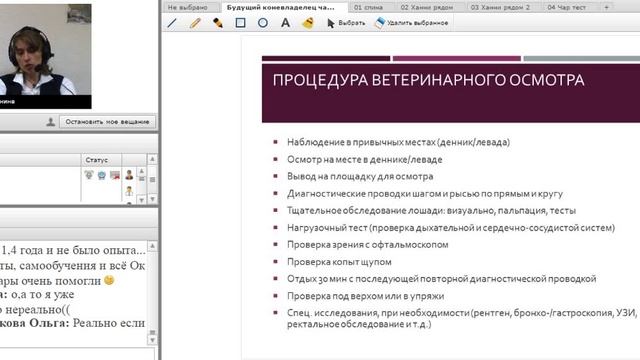The image size is (640, 360).
Task: Click chat line 'самообучения и всё Ок'
Action: [x=82, y=265]
